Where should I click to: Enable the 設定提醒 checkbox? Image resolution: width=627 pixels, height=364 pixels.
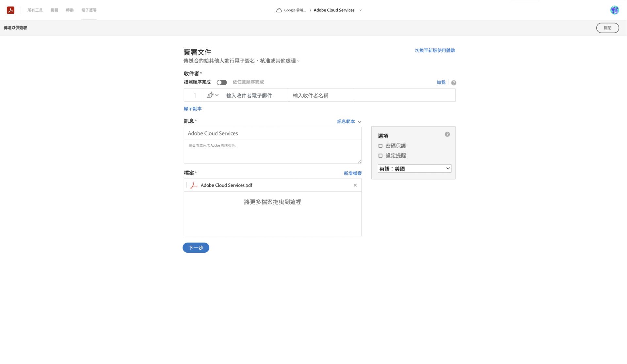(380, 156)
